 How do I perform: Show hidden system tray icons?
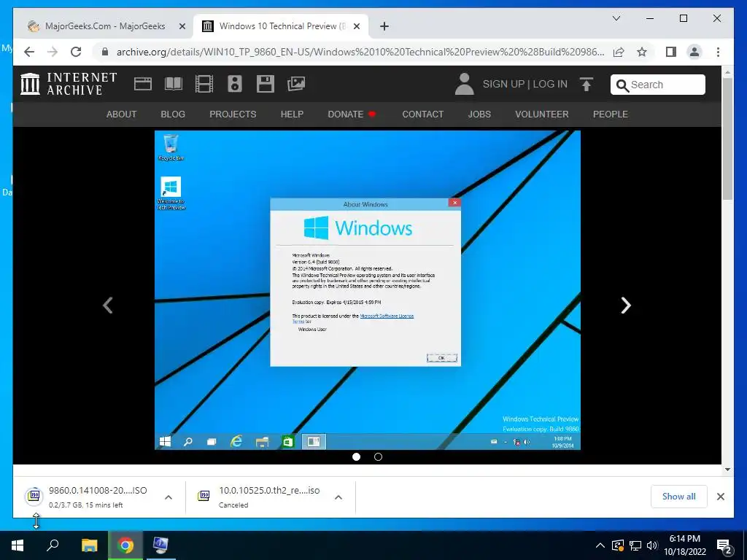point(600,545)
